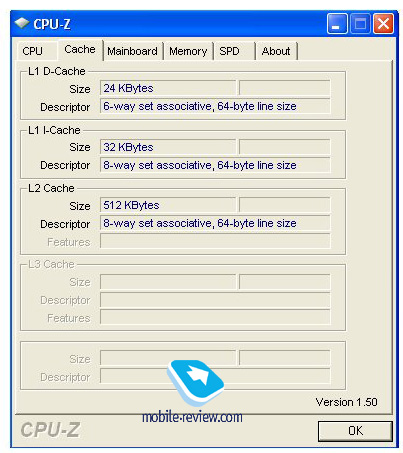Image resolution: width=403 pixels, height=453 pixels.
Task: Click the L1 I-Cache descriptor field
Action: (x=215, y=165)
